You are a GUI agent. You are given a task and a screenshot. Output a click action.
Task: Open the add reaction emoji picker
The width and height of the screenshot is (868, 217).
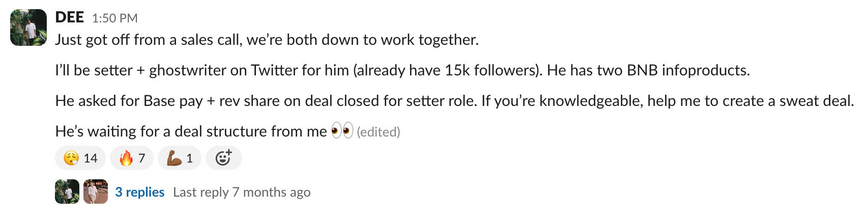pos(223,158)
